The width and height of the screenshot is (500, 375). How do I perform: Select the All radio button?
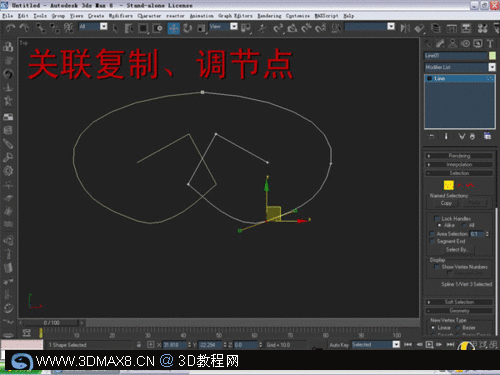point(464,225)
